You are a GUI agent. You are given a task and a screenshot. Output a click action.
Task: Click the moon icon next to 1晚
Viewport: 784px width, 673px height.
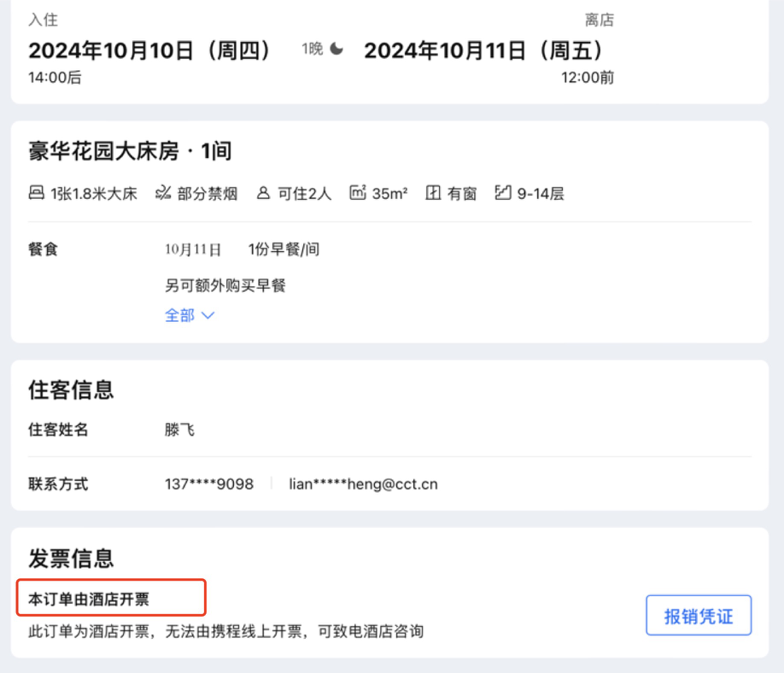pos(336,50)
